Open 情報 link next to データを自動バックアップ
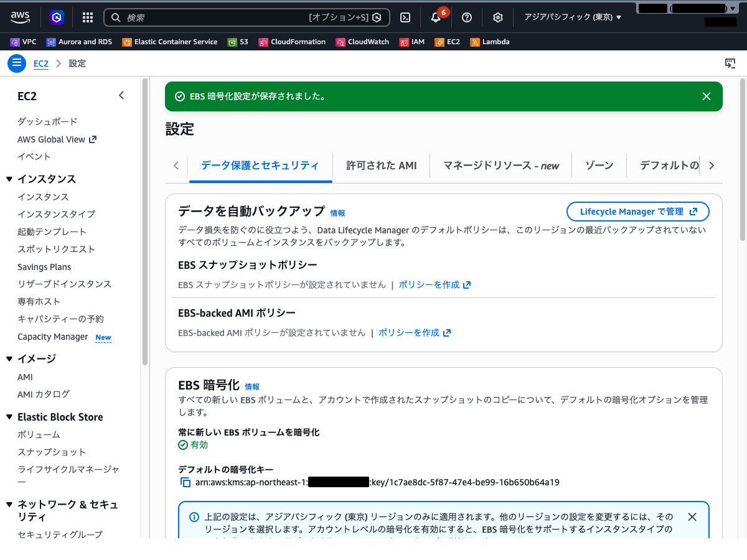 point(337,213)
